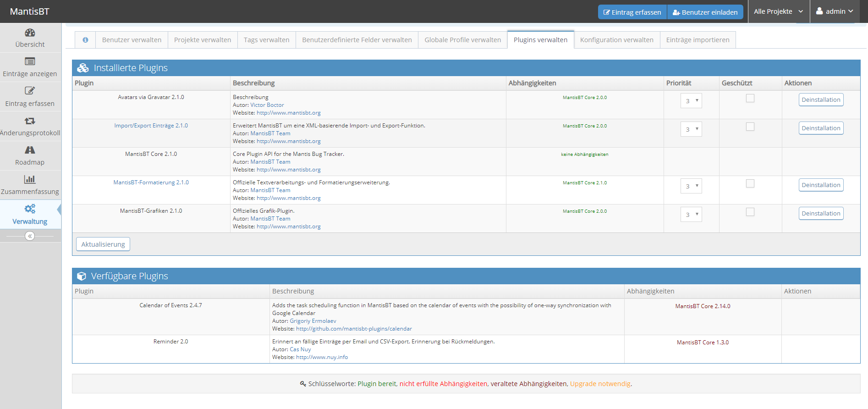
Task: Switch to Tags verwalten tab
Action: click(266, 40)
